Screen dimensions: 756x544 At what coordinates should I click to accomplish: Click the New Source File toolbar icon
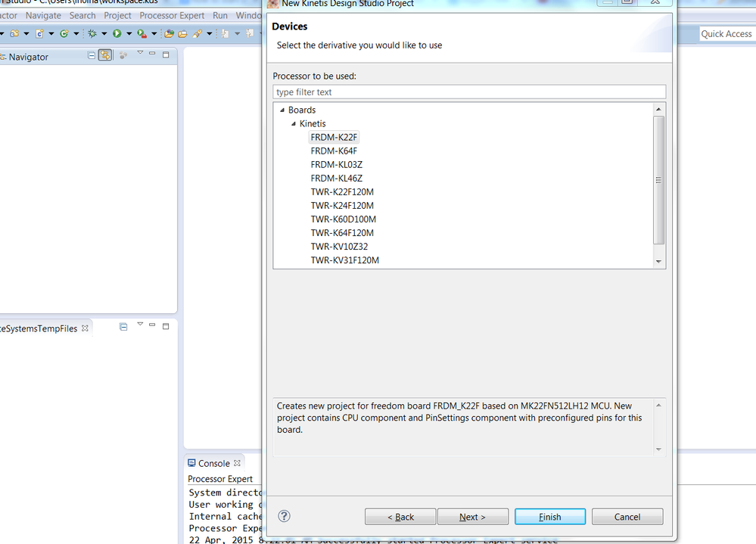39,33
